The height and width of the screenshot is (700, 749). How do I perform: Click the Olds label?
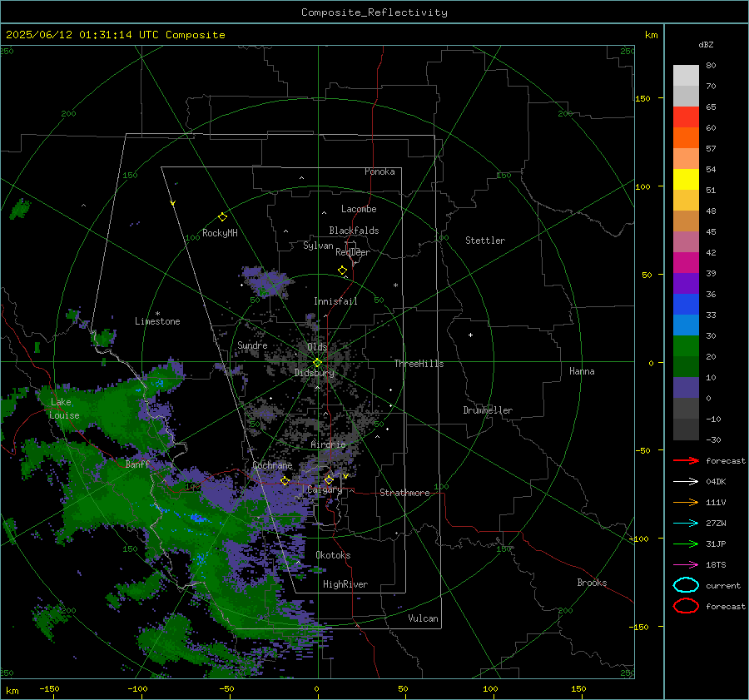coord(317,346)
